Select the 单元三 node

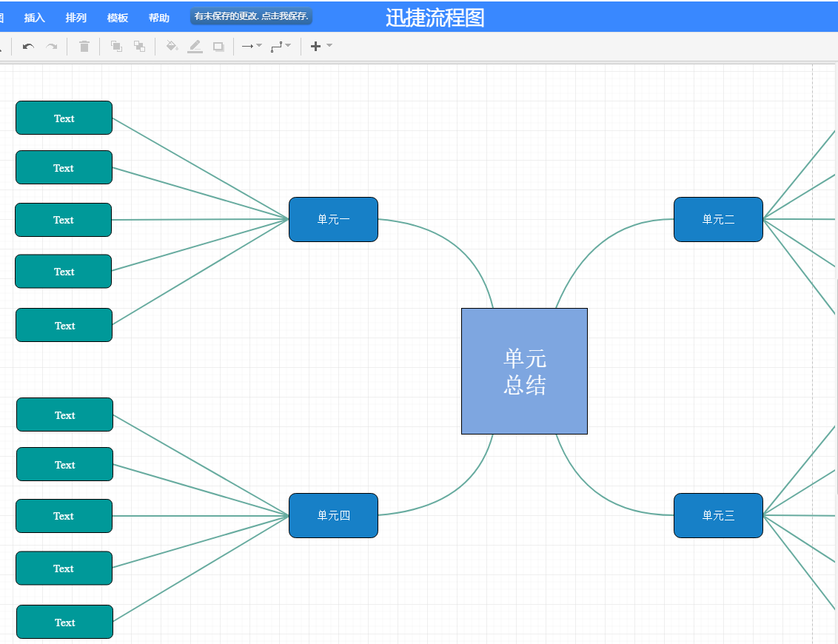pos(718,516)
